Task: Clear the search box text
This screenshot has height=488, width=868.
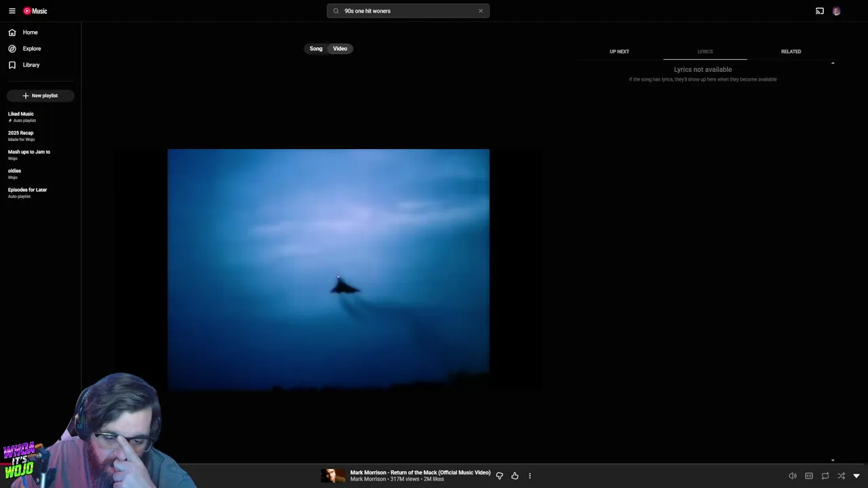Action: 481,11
